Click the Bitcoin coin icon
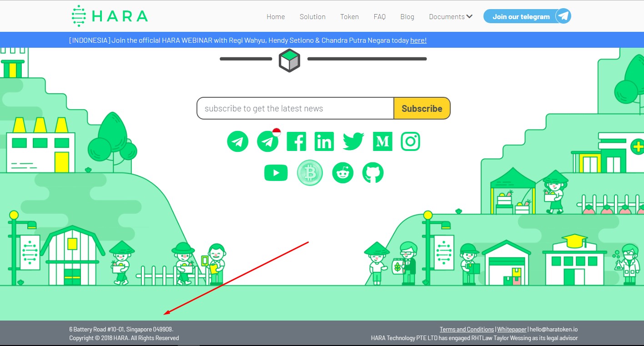This screenshot has width=644, height=346. 310,173
